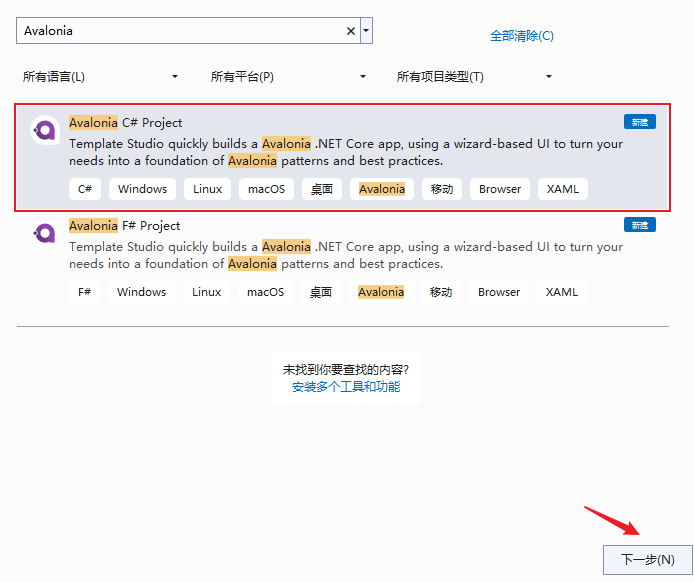Click 桌面 tag in F# Project row
694x582 pixels.
pyautogui.click(x=321, y=292)
